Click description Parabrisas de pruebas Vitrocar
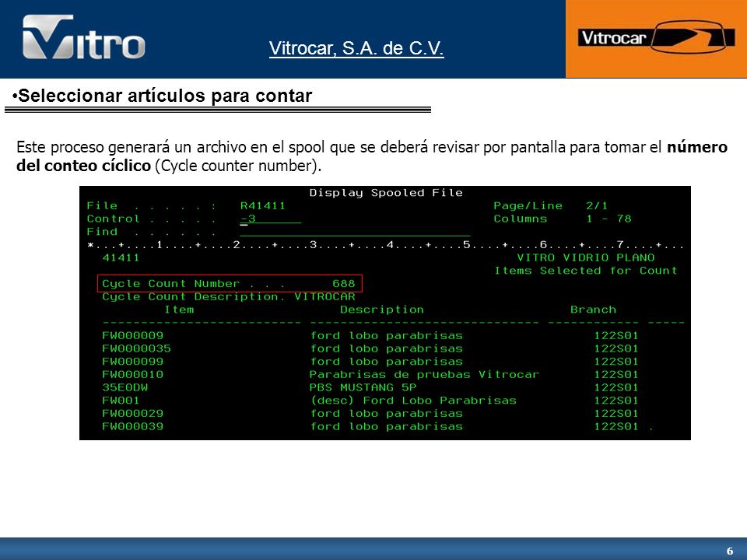Image resolution: width=747 pixels, height=560 pixels. point(424,375)
